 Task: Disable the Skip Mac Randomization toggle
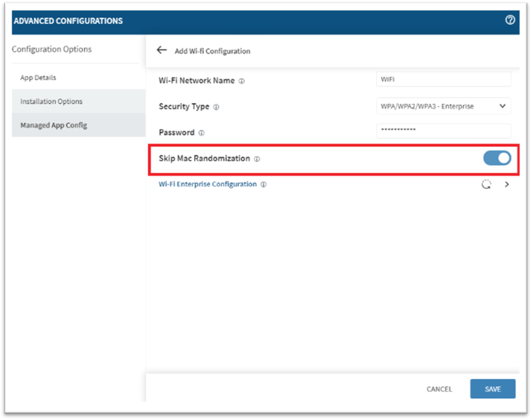(497, 158)
